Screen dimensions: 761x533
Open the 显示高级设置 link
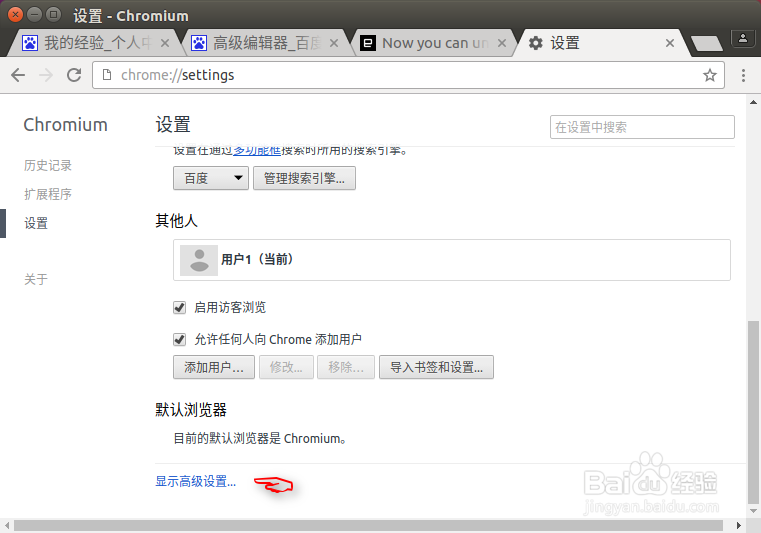tap(196, 482)
